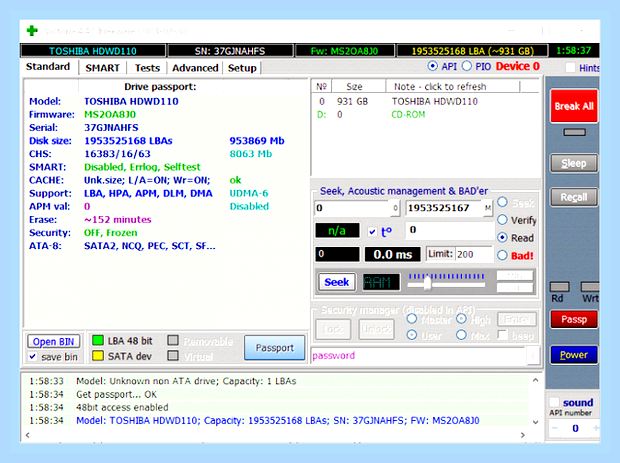This screenshot has height=463, width=620.
Task: Click the Erase button in Security manager
Action: (x=516, y=319)
